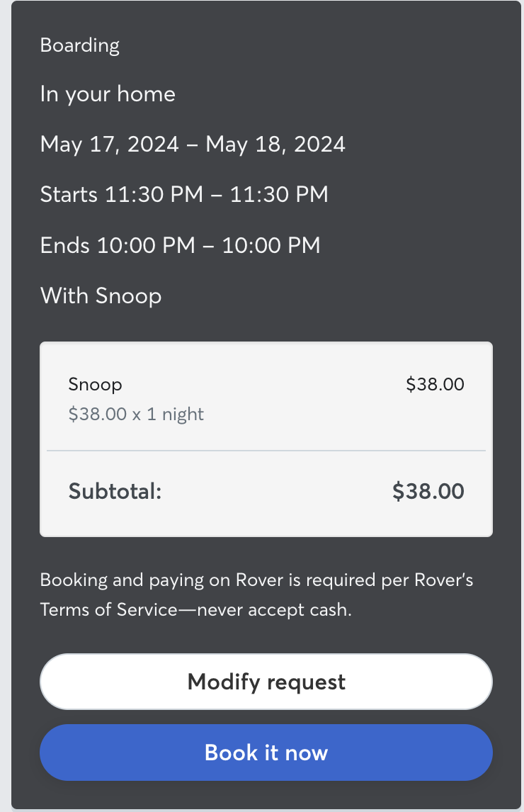Click the divider line above Subtotal
Viewport: 524px width, 812px height.
click(266, 451)
